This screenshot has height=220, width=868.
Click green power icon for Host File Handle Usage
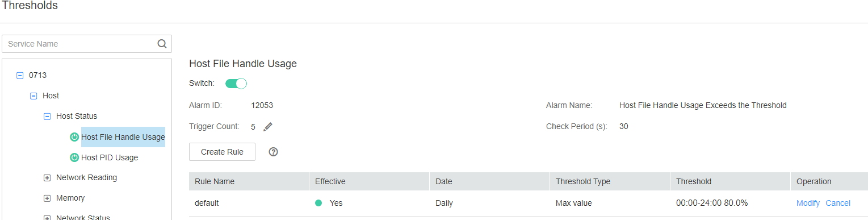[x=74, y=137]
